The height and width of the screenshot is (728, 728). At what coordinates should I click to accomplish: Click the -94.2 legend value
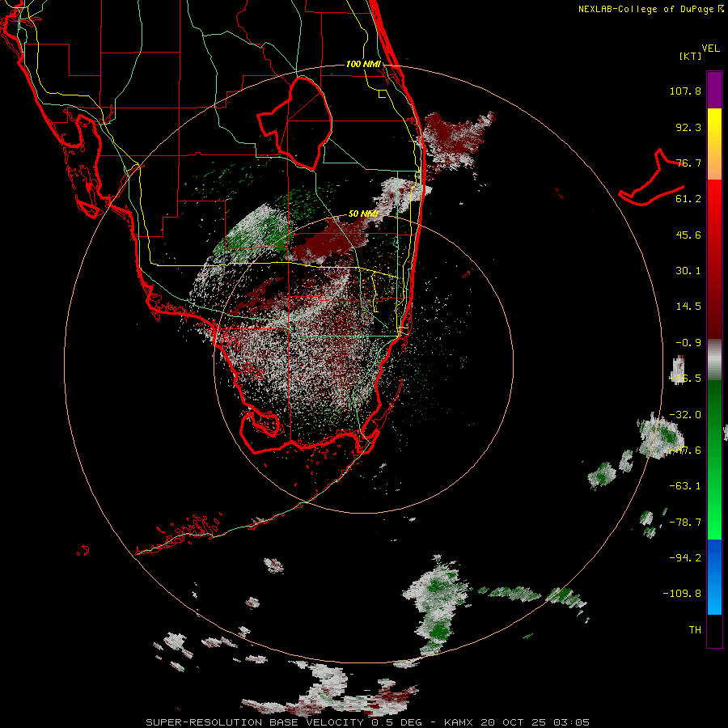(x=685, y=557)
